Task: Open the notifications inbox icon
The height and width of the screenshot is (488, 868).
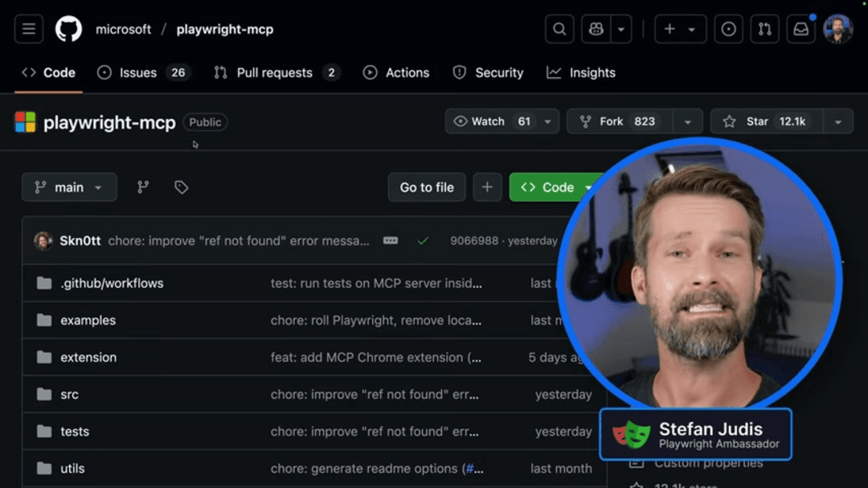Action: click(800, 28)
